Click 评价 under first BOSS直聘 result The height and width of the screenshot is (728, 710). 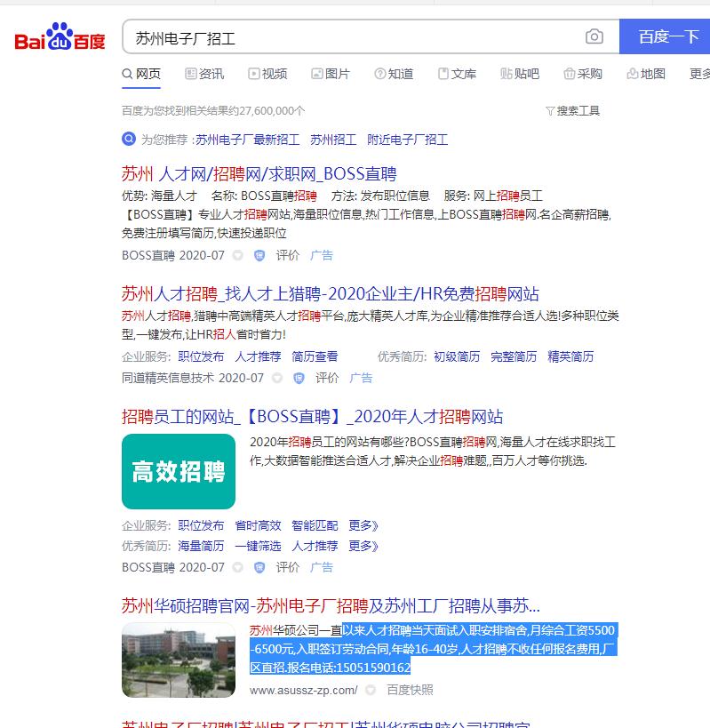(x=288, y=255)
